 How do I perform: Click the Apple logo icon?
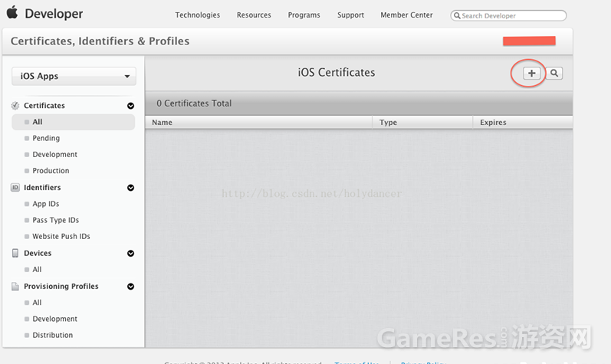12,12
